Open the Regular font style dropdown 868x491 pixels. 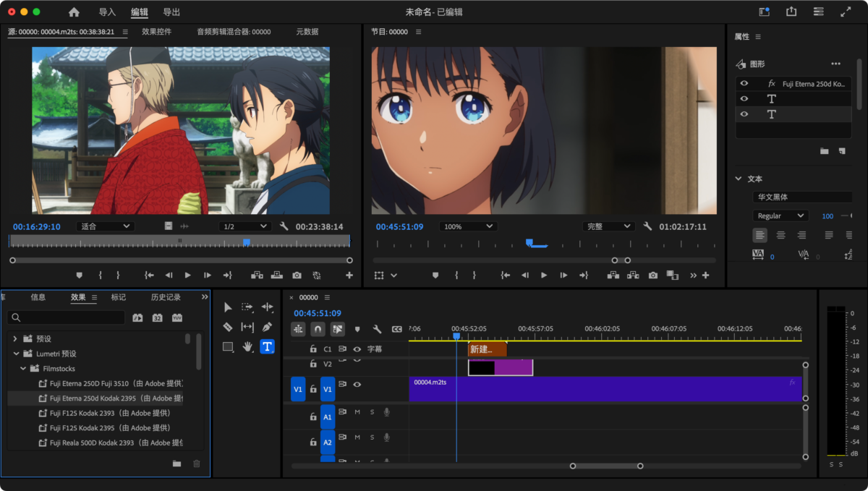(x=780, y=215)
